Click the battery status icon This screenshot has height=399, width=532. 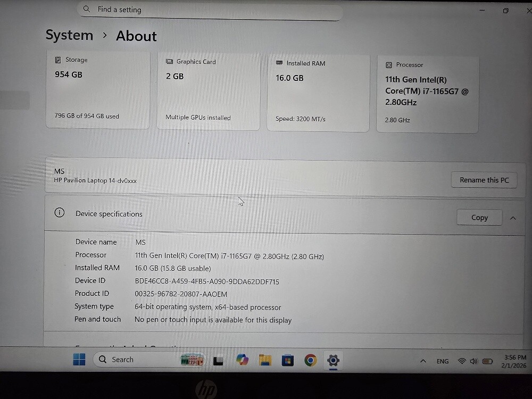point(487,361)
